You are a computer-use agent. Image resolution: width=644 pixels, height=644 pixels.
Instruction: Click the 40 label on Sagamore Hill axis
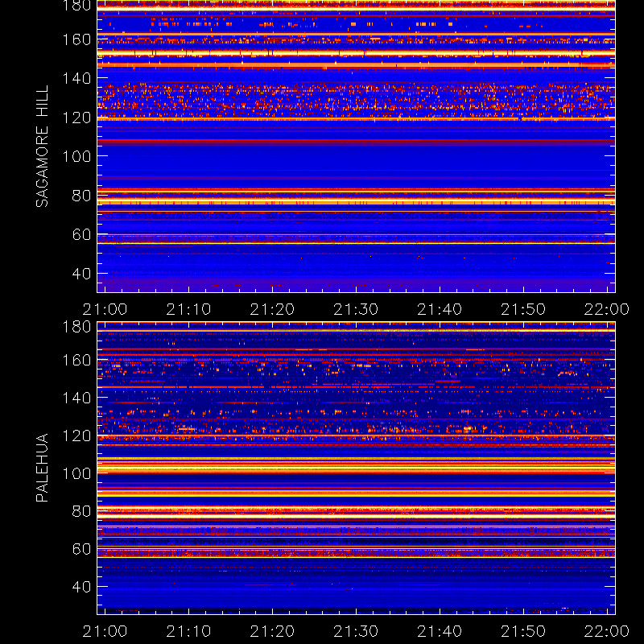point(81,273)
